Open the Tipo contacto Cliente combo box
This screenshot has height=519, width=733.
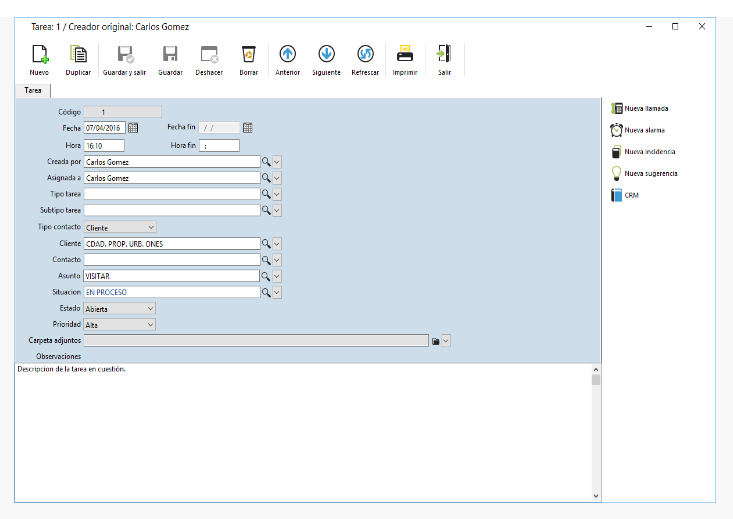pyautogui.click(x=120, y=228)
